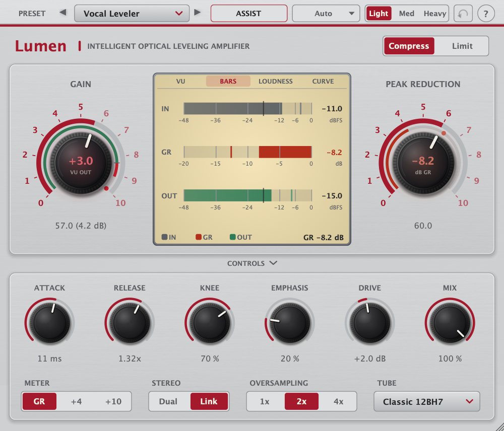
Task: Select Light assist strength
Action: pos(379,14)
